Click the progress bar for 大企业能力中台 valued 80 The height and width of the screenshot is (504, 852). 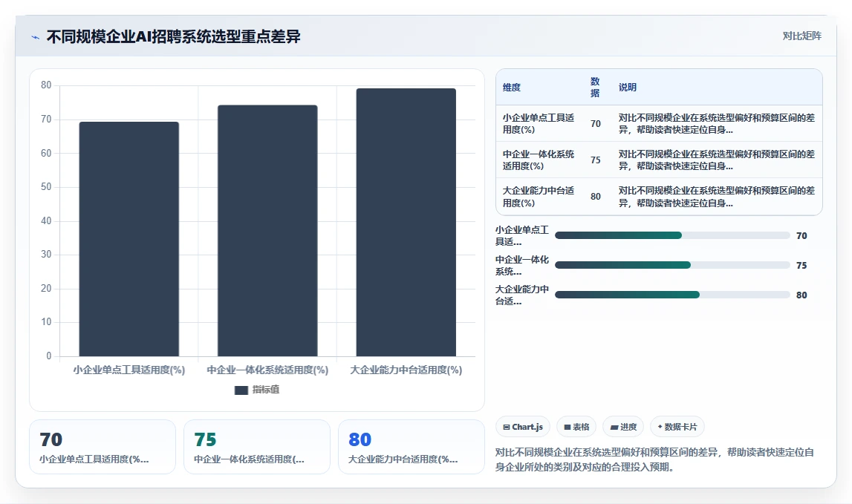(672, 295)
